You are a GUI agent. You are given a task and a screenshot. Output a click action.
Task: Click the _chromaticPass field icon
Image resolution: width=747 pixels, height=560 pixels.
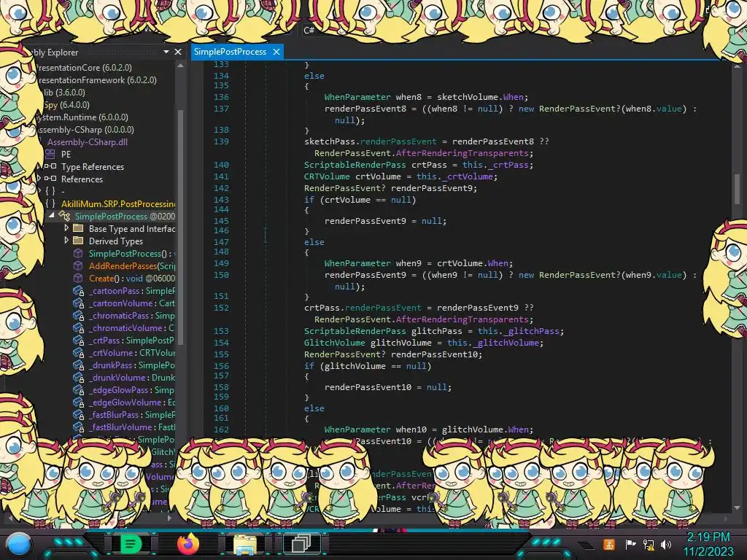tap(78, 315)
